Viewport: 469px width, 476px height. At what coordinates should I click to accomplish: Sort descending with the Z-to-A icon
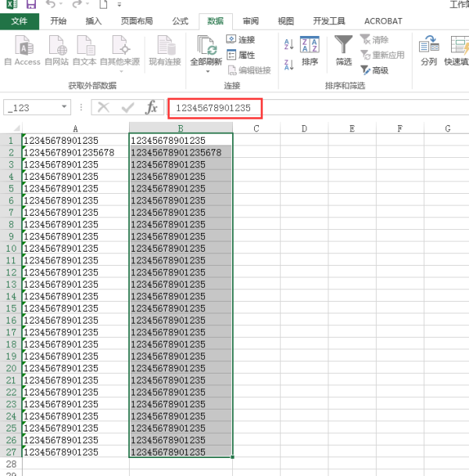[x=288, y=63]
